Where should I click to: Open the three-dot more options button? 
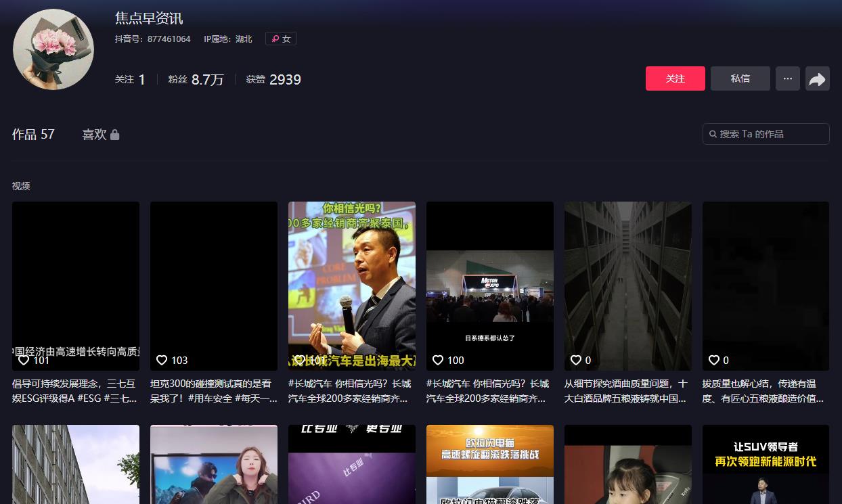pyautogui.click(x=788, y=78)
